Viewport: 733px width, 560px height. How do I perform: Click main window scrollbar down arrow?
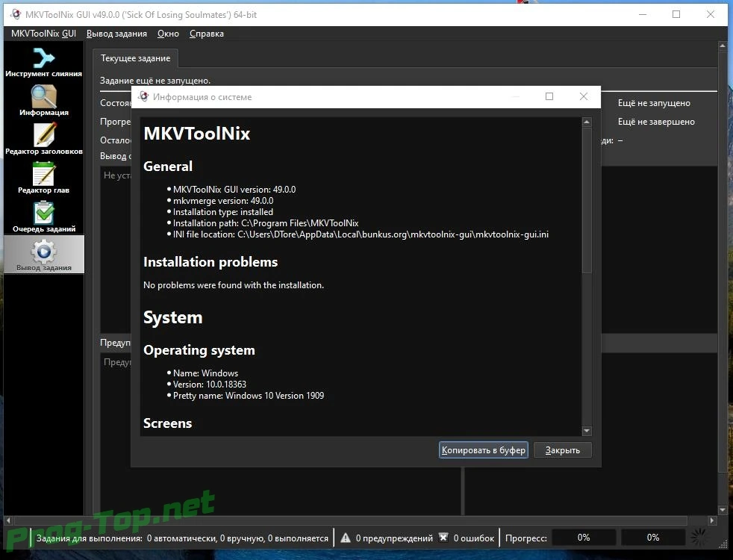point(723,509)
